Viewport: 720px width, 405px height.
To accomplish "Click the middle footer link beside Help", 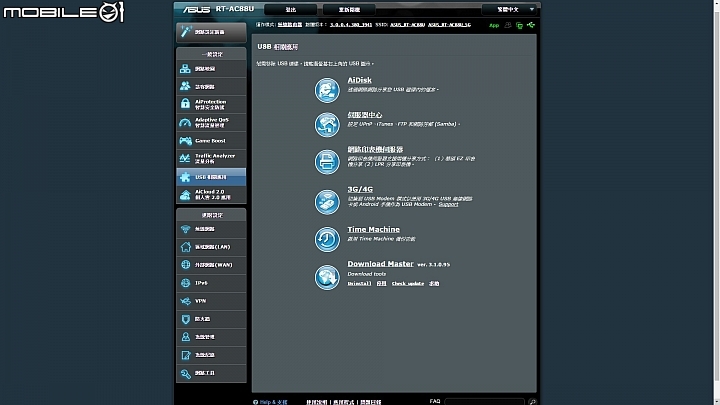I will click(x=343, y=402).
